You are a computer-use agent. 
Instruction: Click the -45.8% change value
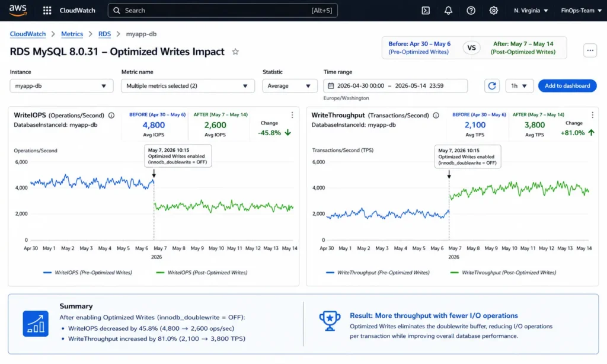270,132
